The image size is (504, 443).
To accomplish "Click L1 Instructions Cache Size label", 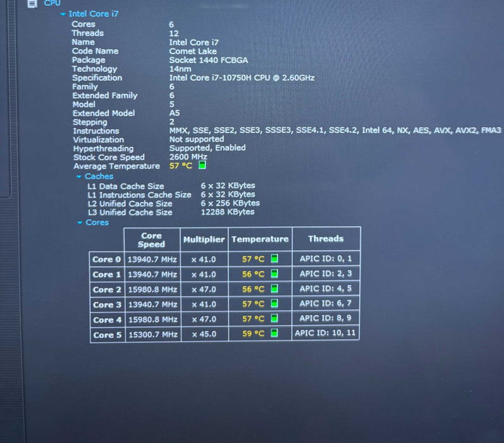I will [140, 195].
